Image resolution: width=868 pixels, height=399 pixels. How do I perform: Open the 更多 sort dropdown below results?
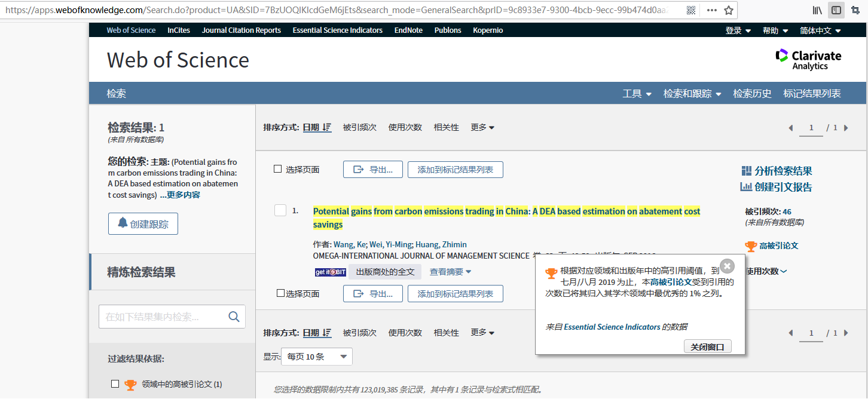pos(482,333)
